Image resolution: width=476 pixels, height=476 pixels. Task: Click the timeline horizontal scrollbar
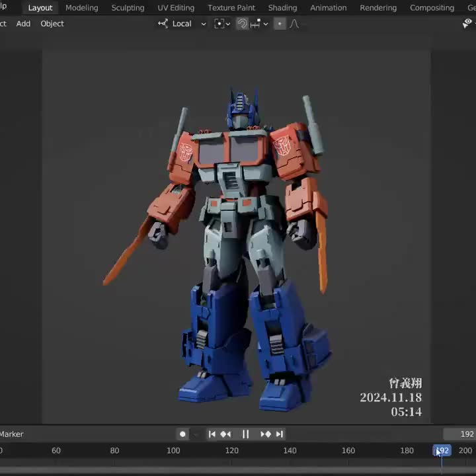tap(238, 471)
